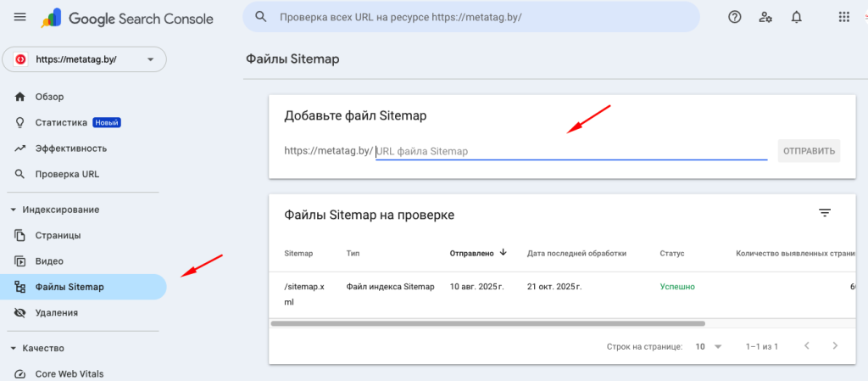Open the Google apps grid
The image size is (868, 381).
pos(843,17)
